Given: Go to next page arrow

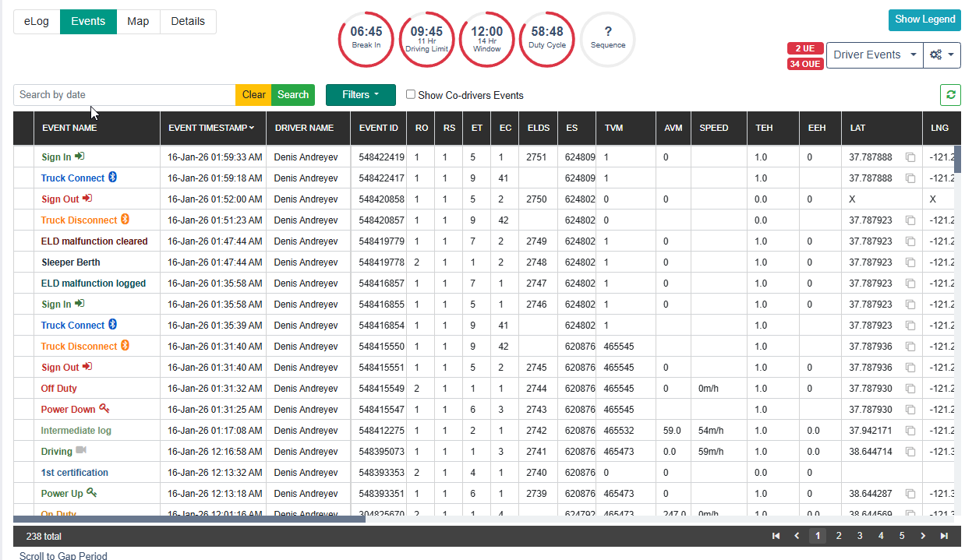Looking at the screenshot, I should [923, 536].
